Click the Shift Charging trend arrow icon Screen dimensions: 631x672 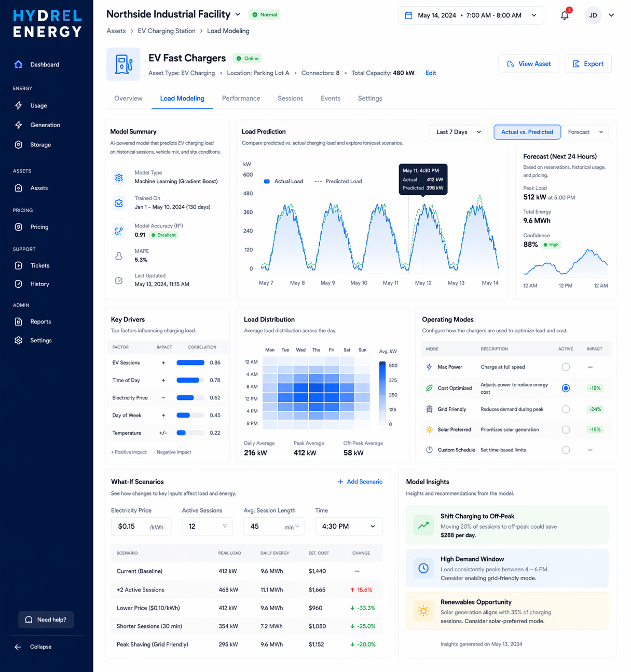click(x=423, y=525)
